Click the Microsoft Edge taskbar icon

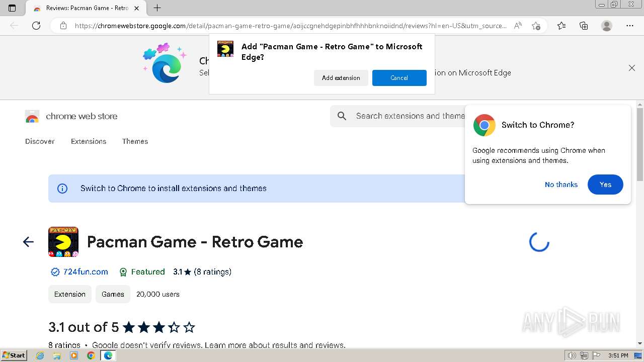[x=108, y=355]
